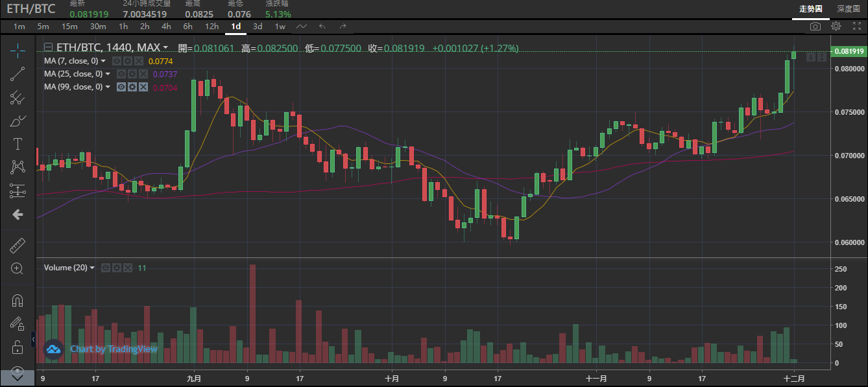The image size is (868, 387).
Task: Select the crosshair cursor tool
Action: pos(18,49)
